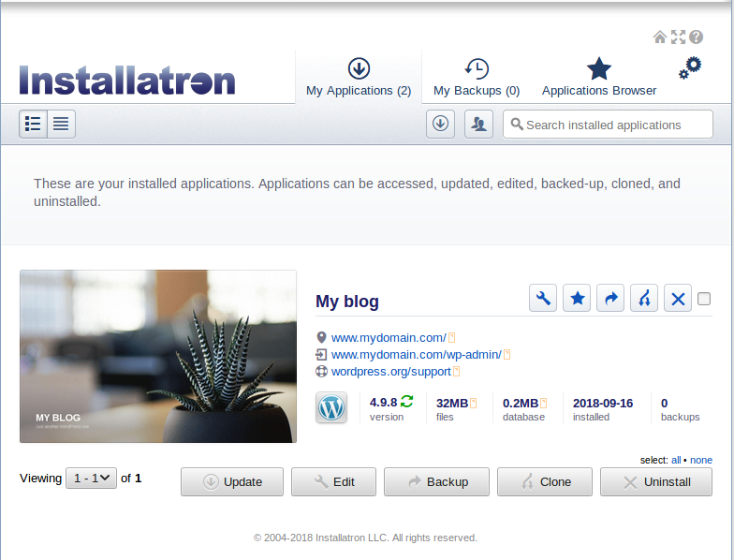734x560 pixels.
Task: Switch to detailed list view icon
Action: click(x=34, y=124)
